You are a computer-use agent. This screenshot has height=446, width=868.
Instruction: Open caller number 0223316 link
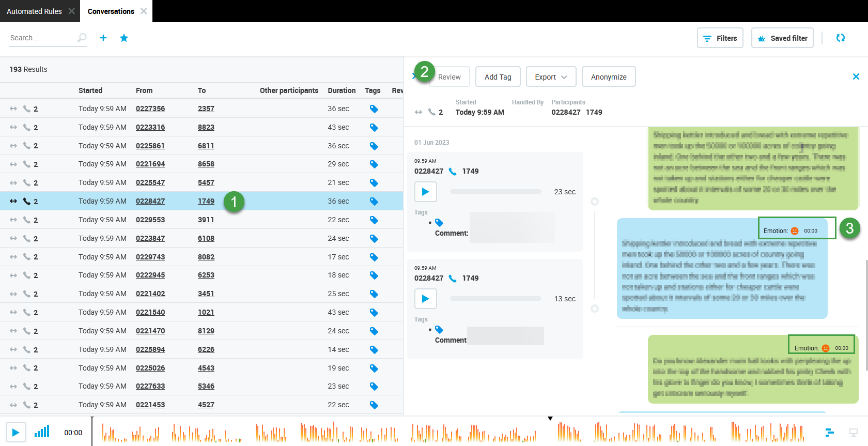[150, 127]
